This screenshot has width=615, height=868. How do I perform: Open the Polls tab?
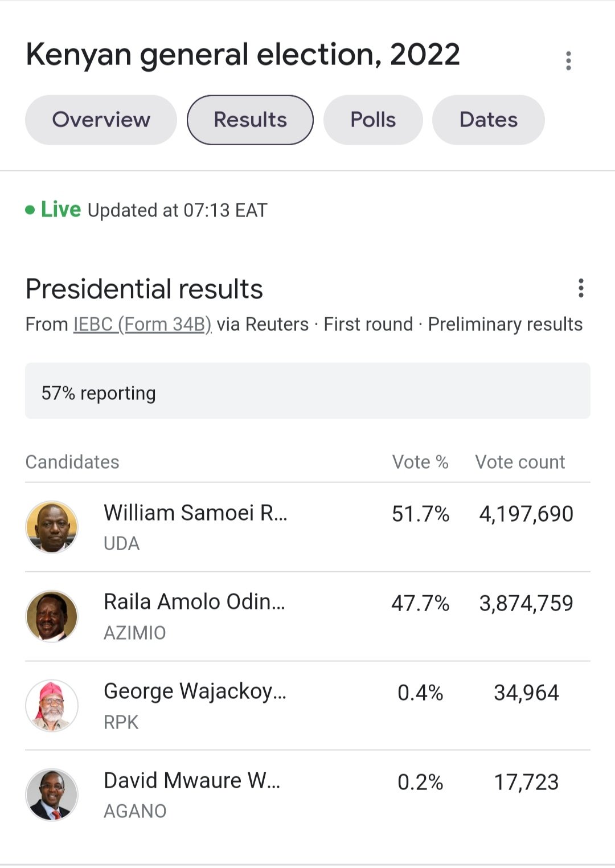click(x=373, y=120)
